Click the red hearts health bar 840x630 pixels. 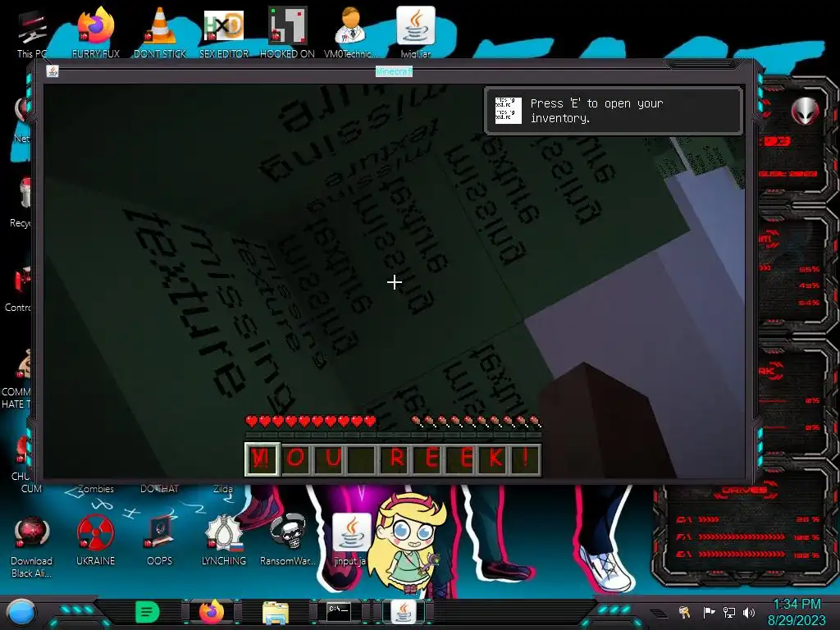pos(311,422)
